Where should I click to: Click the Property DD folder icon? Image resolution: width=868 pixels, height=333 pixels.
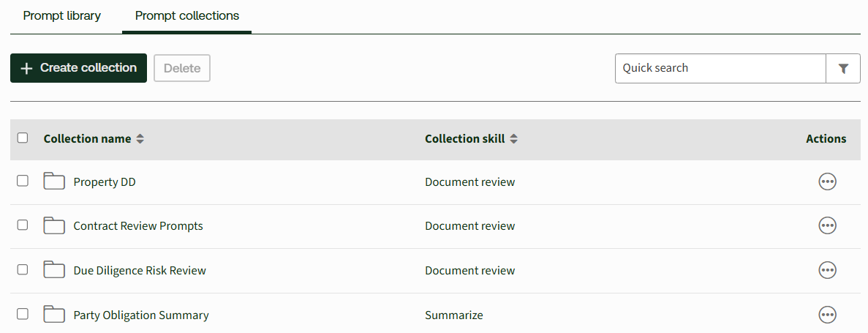[x=54, y=182]
